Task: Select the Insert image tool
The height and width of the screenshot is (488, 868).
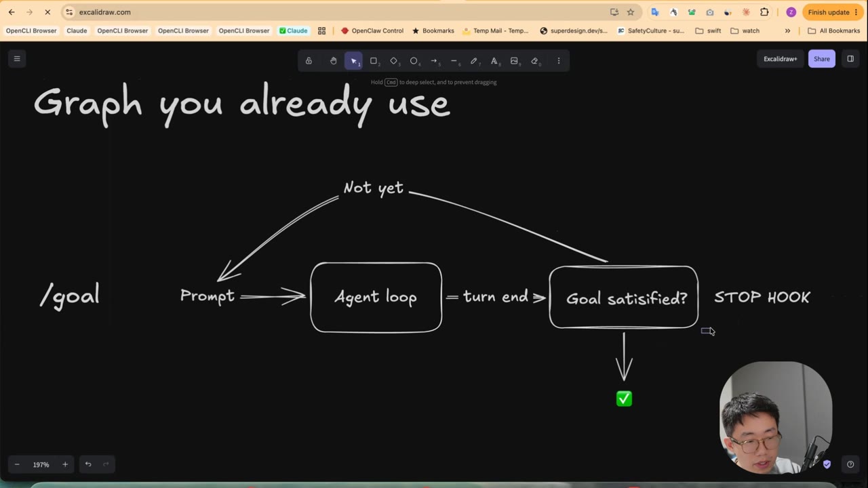Action: (x=514, y=60)
